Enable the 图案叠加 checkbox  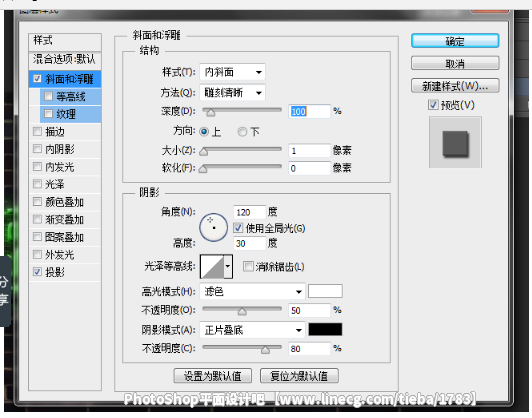point(37,236)
